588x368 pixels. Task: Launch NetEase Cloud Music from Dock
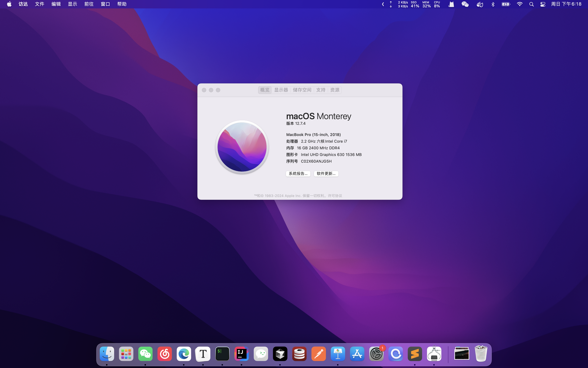pos(164,354)
